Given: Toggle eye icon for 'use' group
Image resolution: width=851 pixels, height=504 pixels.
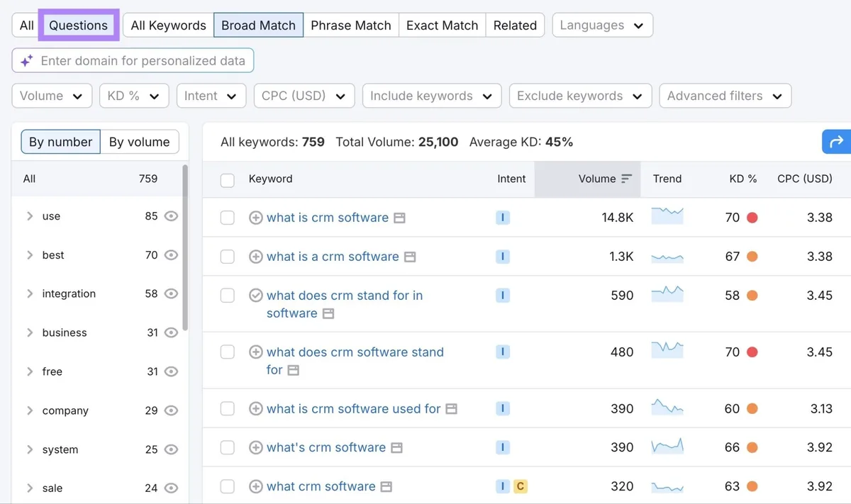Looking at the screenshot, I should point(171,216).
